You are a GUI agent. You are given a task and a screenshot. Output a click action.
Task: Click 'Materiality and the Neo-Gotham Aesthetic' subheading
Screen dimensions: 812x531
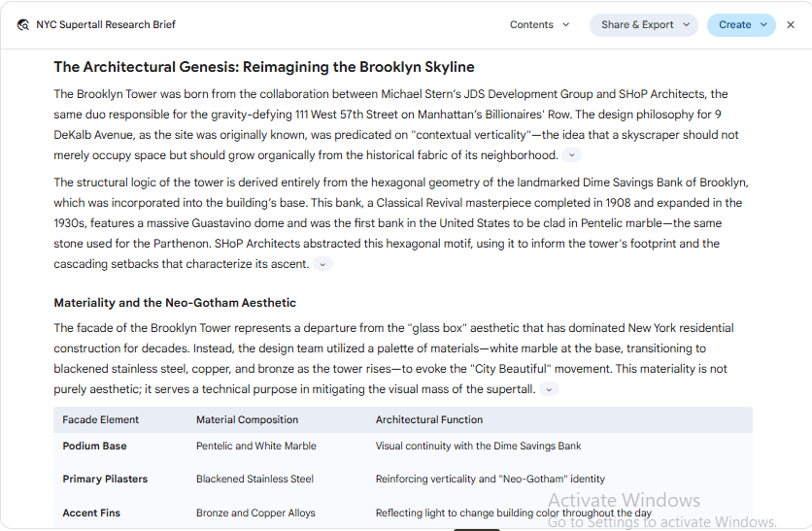175,303
